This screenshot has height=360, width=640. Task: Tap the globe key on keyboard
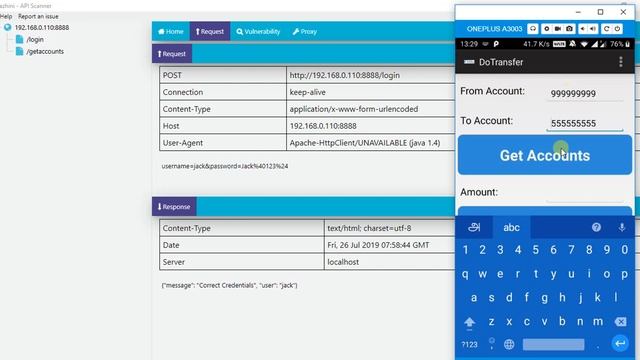point(509,344)
